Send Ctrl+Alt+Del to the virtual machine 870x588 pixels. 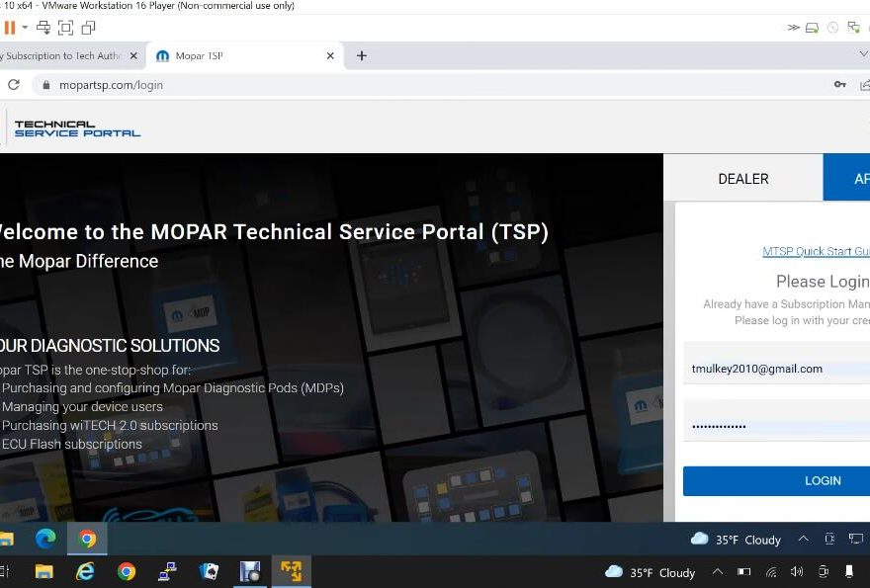pyautogui.click(x=43, y=28)
